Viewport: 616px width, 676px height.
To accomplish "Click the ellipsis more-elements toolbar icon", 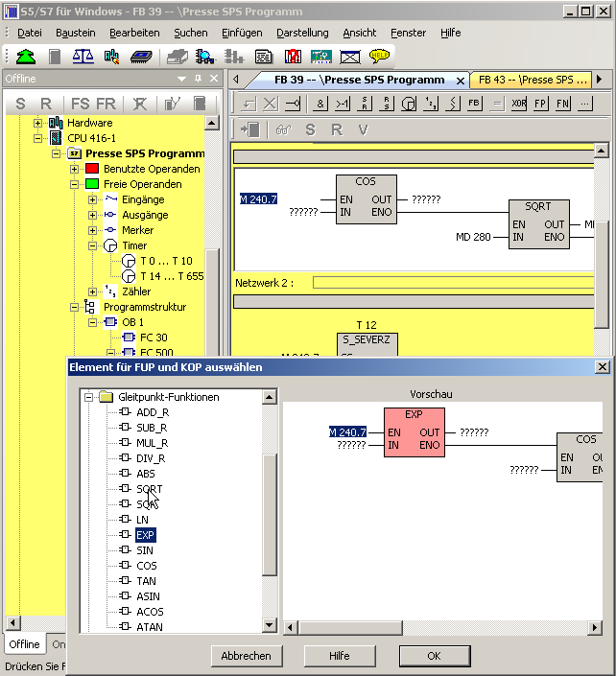I will pyautogui.click(x=584, y=104).
